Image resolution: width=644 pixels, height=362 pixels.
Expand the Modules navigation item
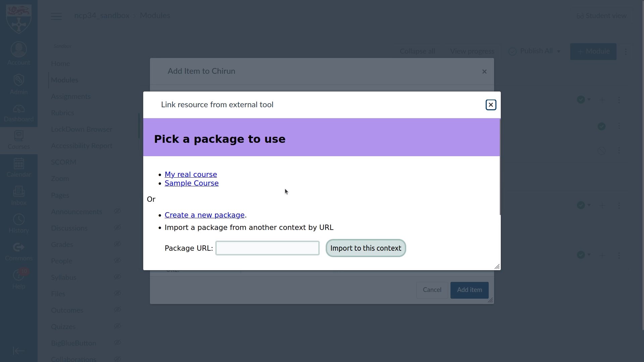coord(64,79)
